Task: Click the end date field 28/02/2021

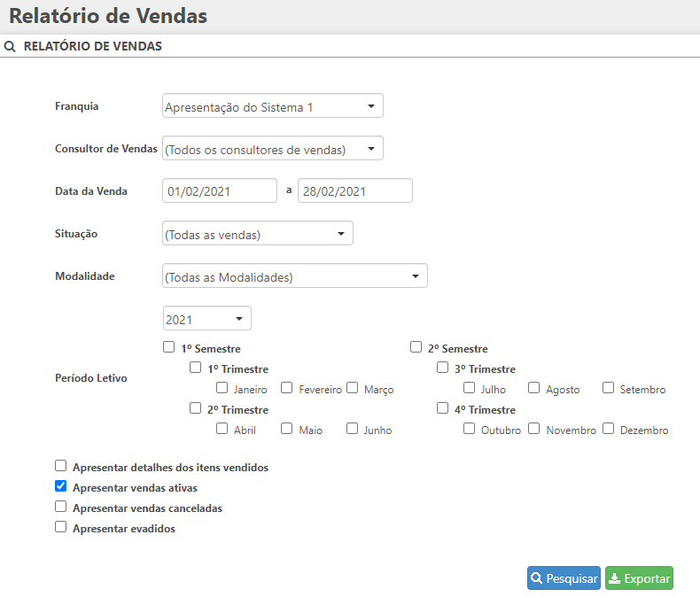Action: tap(354, 191)
